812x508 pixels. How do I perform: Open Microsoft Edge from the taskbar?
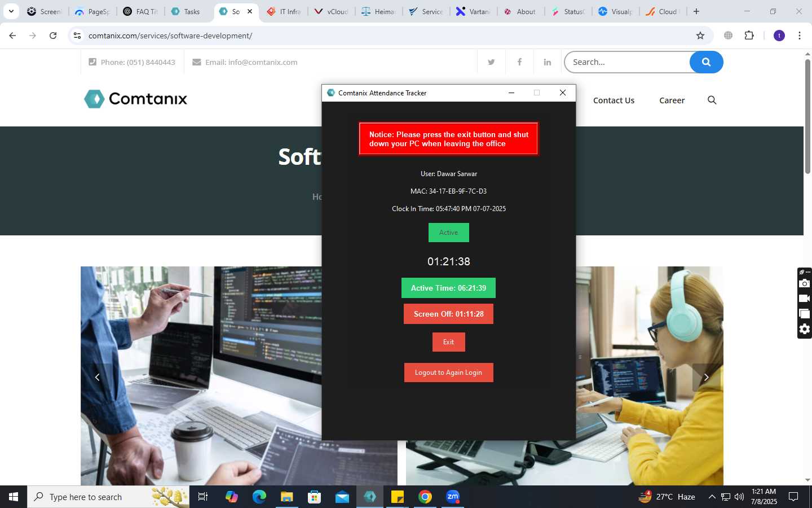tap(259, 497)
